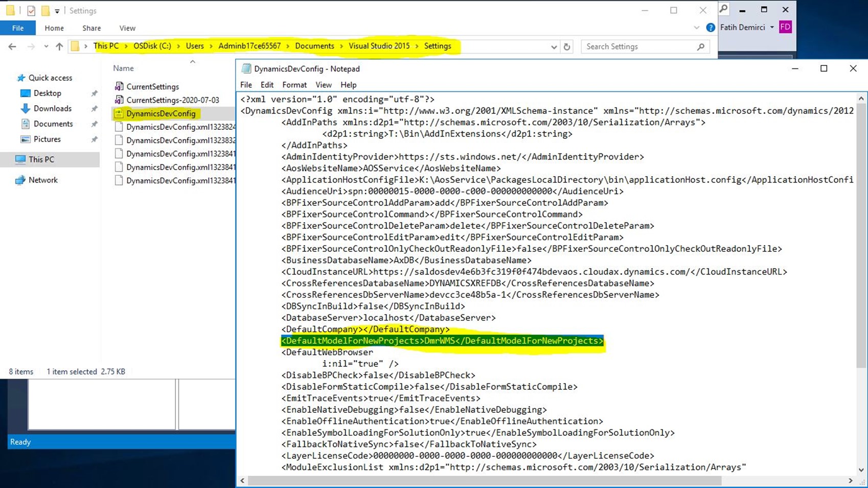The height and width of the screenshot is (488, 868).
Task: Click Adminb17ce65567 in the address breadcrumb
Action: [x=249, y=46]
